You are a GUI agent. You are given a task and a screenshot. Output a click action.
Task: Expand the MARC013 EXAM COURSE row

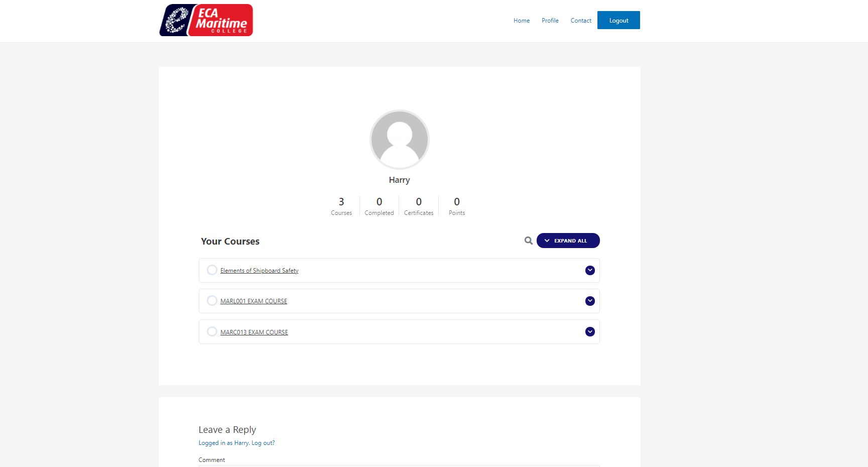coord(590,331)
